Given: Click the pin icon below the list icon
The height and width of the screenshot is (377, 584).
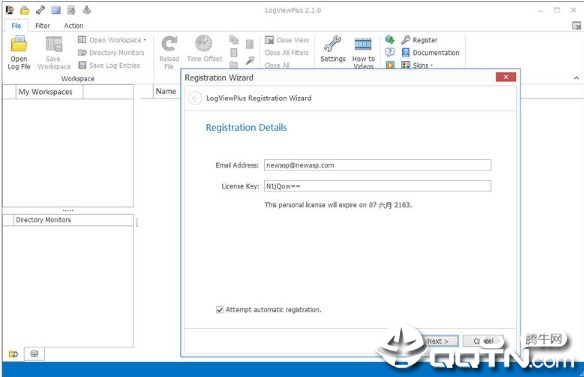Looking at the screenshot, I should 250,60.
